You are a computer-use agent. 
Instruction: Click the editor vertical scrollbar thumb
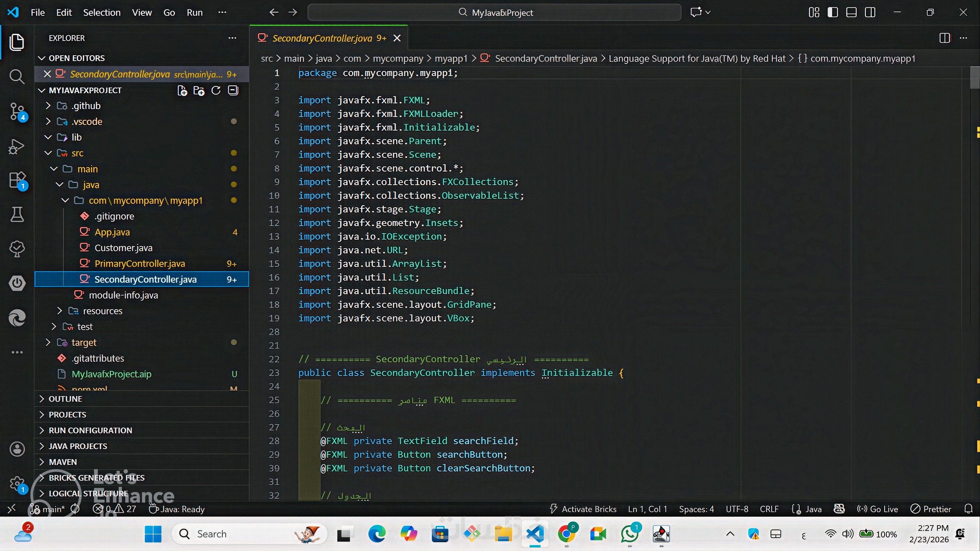[x=975, y=77]
